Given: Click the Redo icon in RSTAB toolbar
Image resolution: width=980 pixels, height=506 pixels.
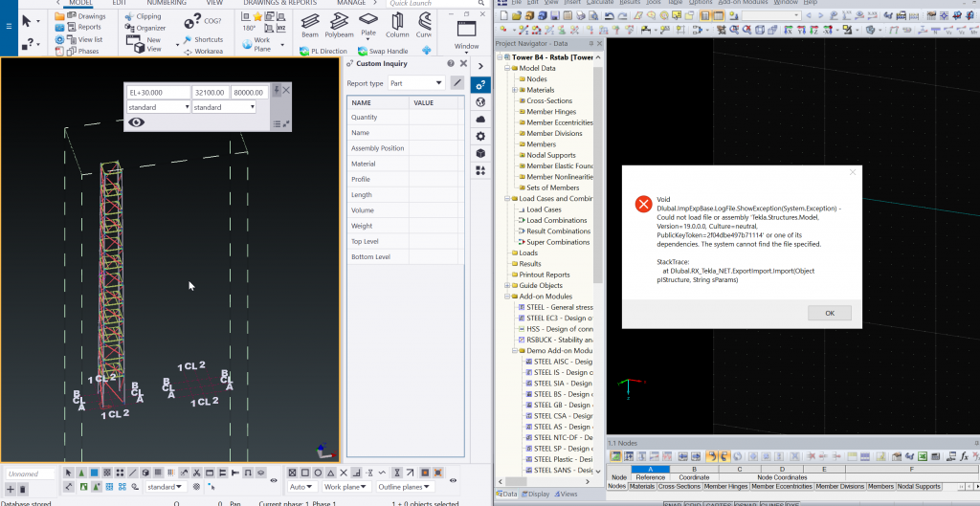Looking at the screenshot, I should [622, 15].
